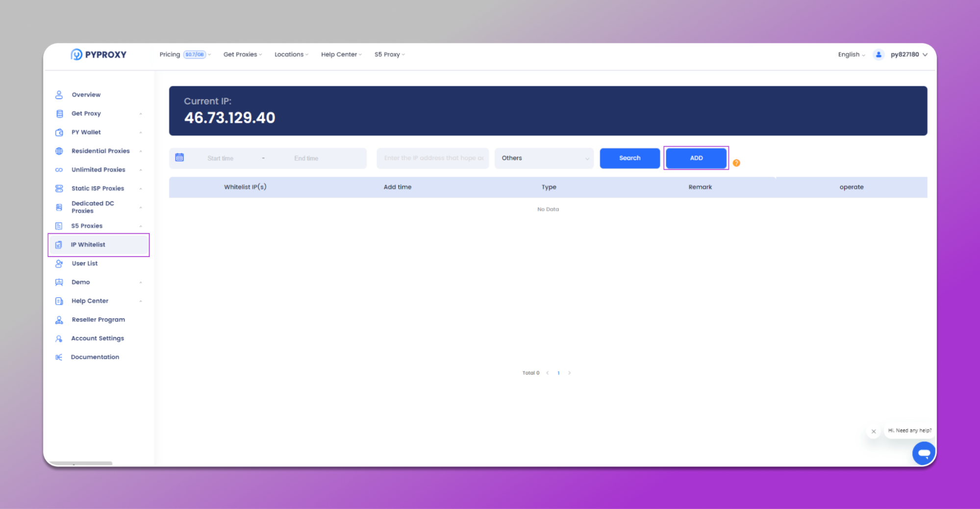Screen dimensions: 980x509
Task: Open Documentation link
Action: pos(95,357)
